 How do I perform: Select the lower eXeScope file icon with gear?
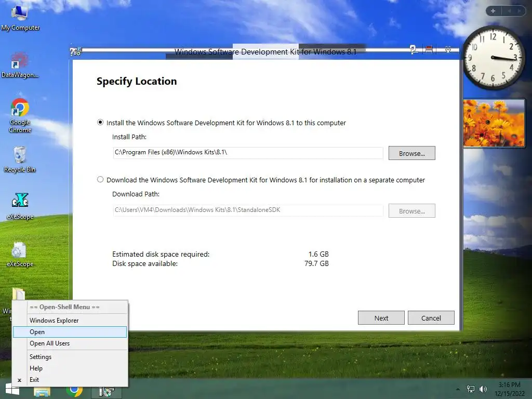pyautogui.click(x=20, y=255)
